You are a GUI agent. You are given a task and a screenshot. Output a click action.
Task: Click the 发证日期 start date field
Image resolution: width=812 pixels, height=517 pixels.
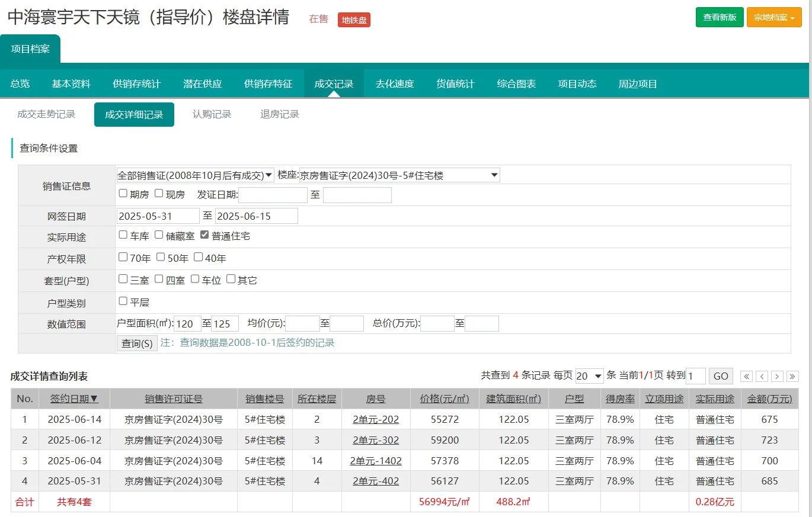pyautogui.click(x=273, y=195)
